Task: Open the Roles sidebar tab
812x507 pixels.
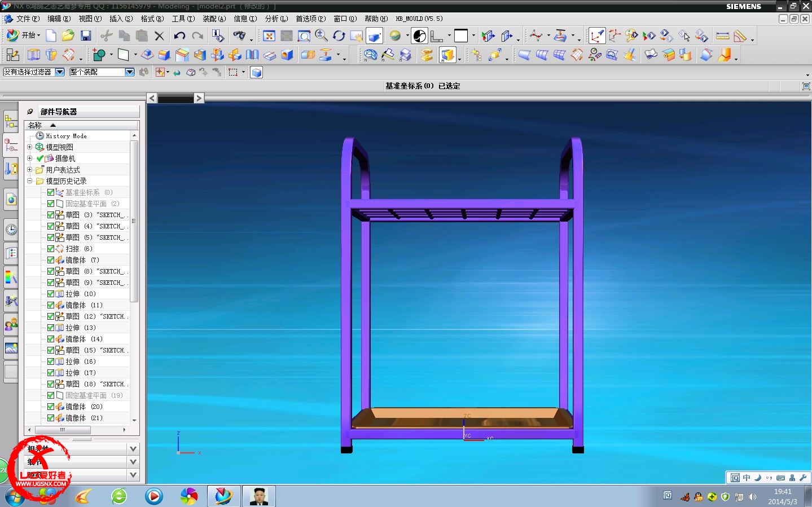Action: 11,324
